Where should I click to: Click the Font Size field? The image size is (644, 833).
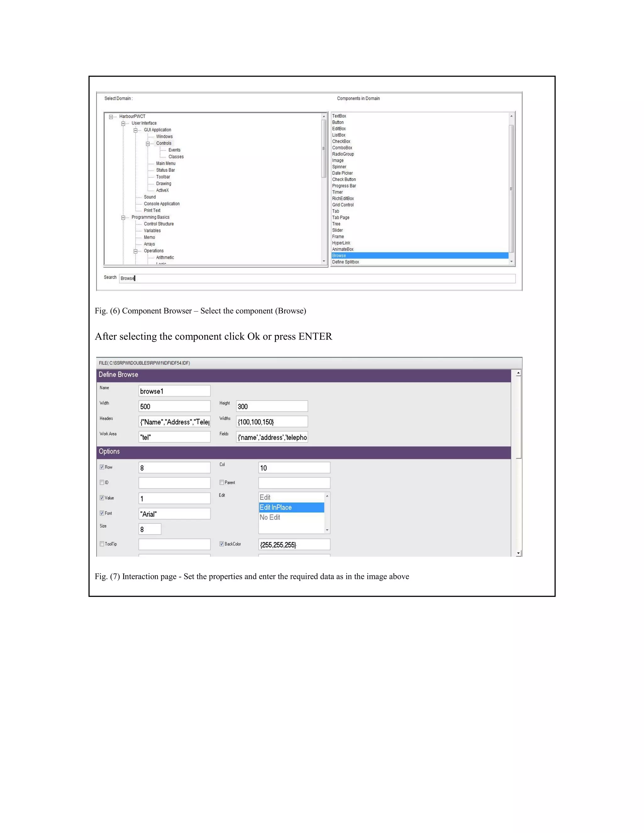tap(150, 529)
